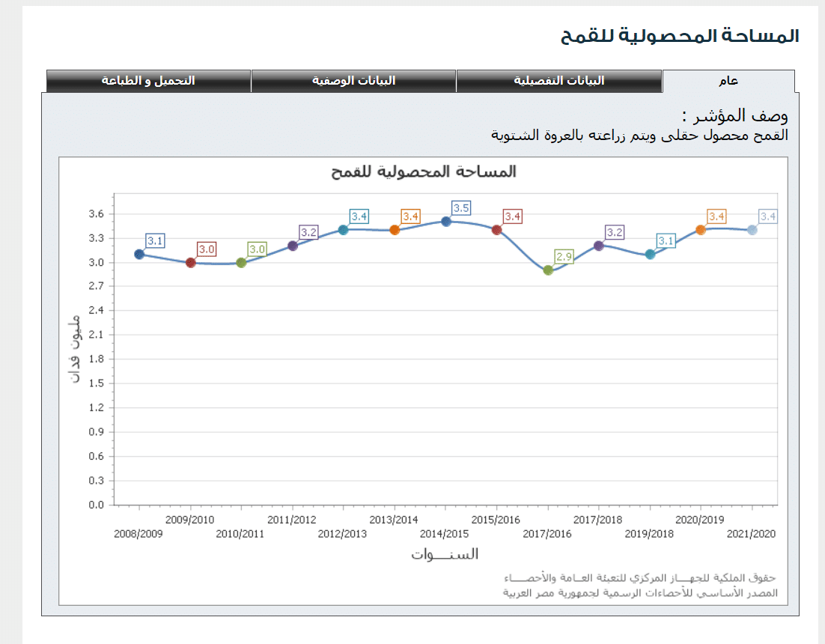Viewport: 825px width, 644px height.
Task: Click the 3.2 label above 2017/2018
Action: tap(615, 233)
